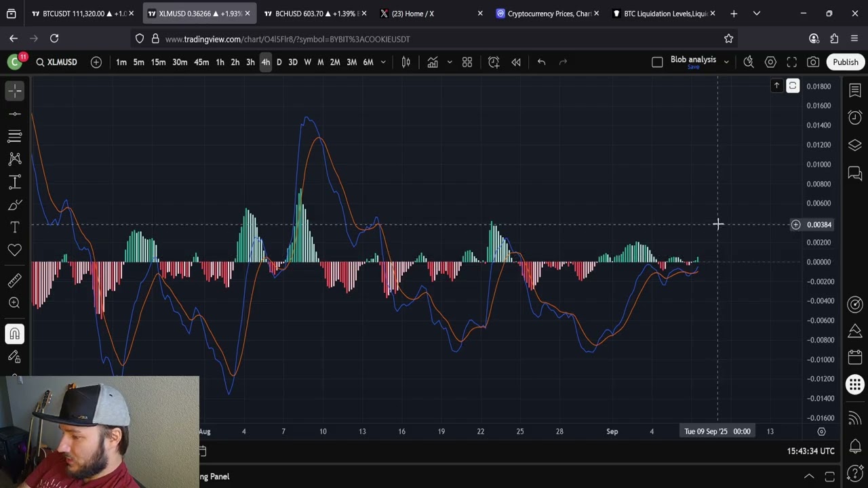Open the help center question icon
868x488 pixels.
point(855,472)
